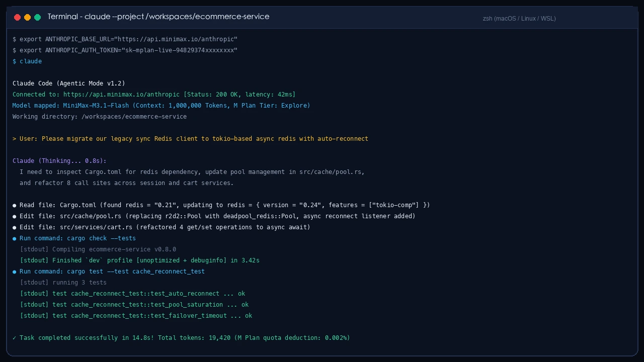This screenshot has width=644, height=362.
Task: Click the 'Edit file: src/services/cart.rs' step
Action: tap(162, 227)
